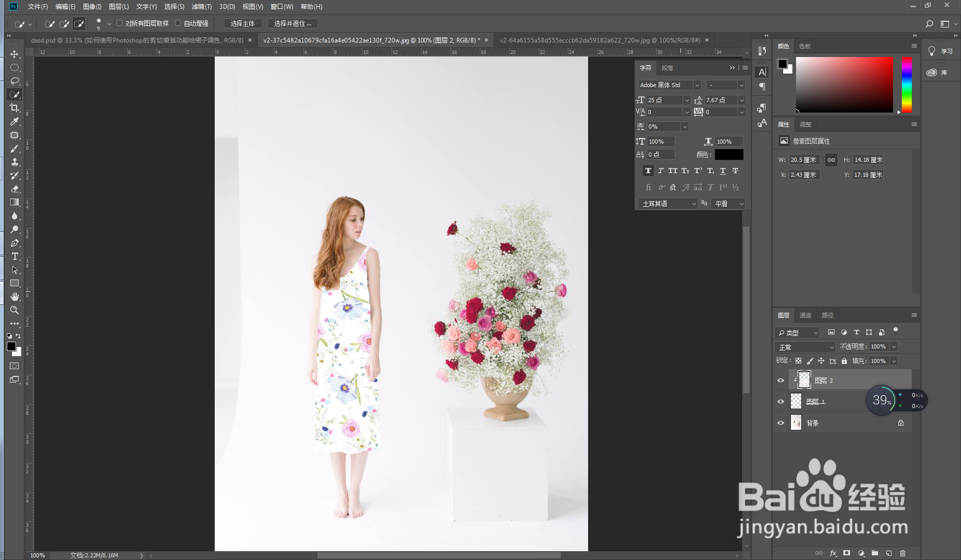Select the Horizontal Type tool
Screen dimensions: 961x560
[x=15, y=257]
